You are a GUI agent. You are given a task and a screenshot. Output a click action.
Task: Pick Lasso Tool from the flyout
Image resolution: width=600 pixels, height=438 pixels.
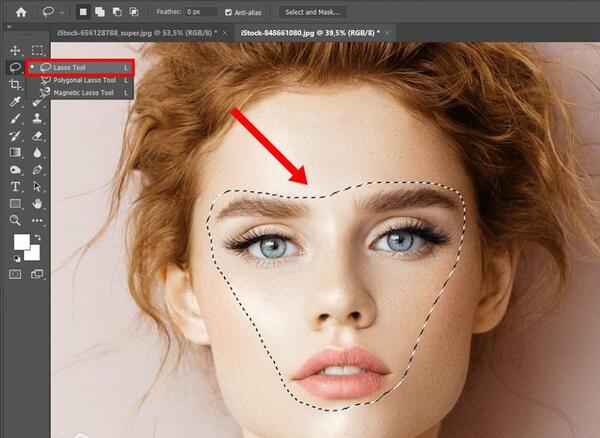(x=80, y=68)
